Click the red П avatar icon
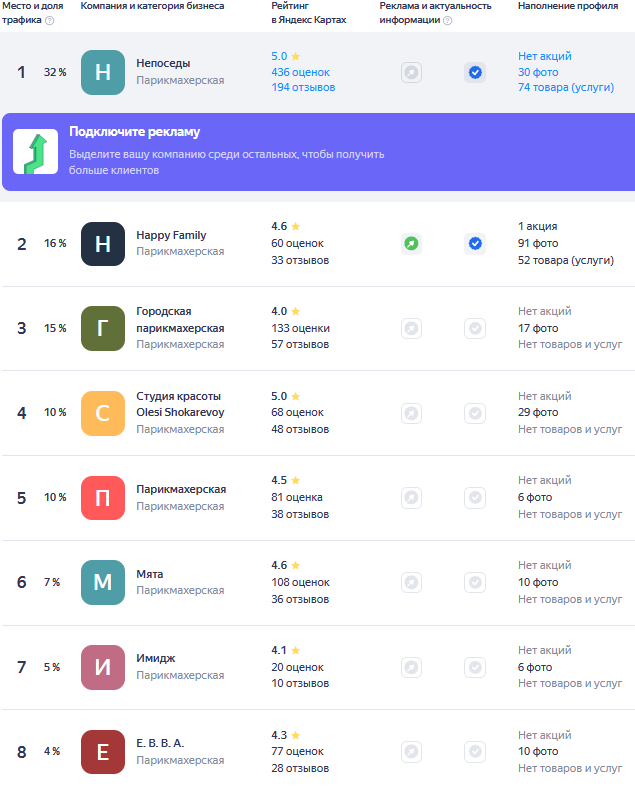The height and width of the screenshot is (795, 635). [x=103, y=498]
